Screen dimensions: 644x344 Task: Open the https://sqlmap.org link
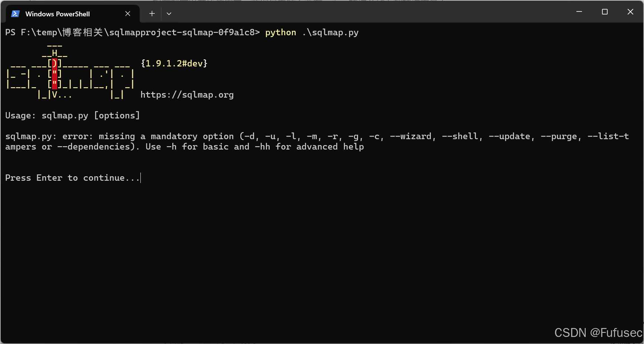pos(187,95)
